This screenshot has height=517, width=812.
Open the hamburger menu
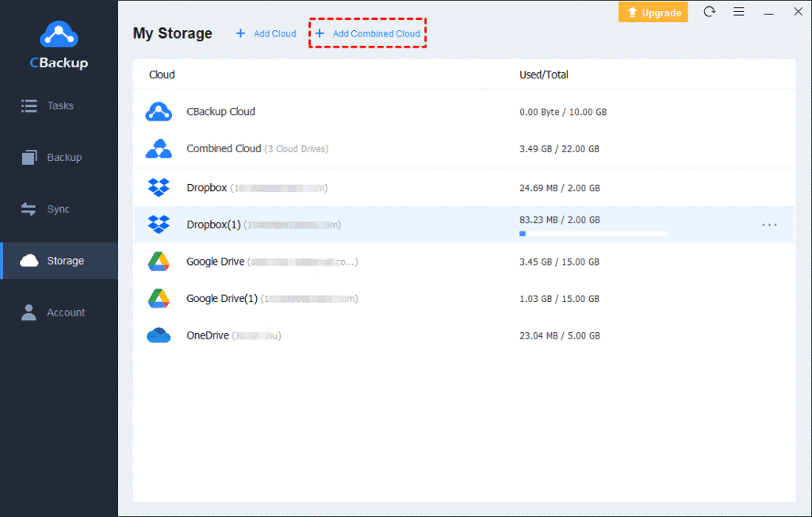(739, 12)
